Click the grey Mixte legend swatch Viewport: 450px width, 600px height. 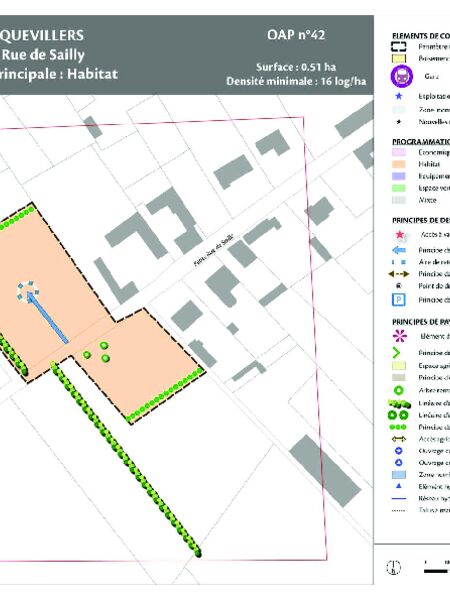[399, 200]
